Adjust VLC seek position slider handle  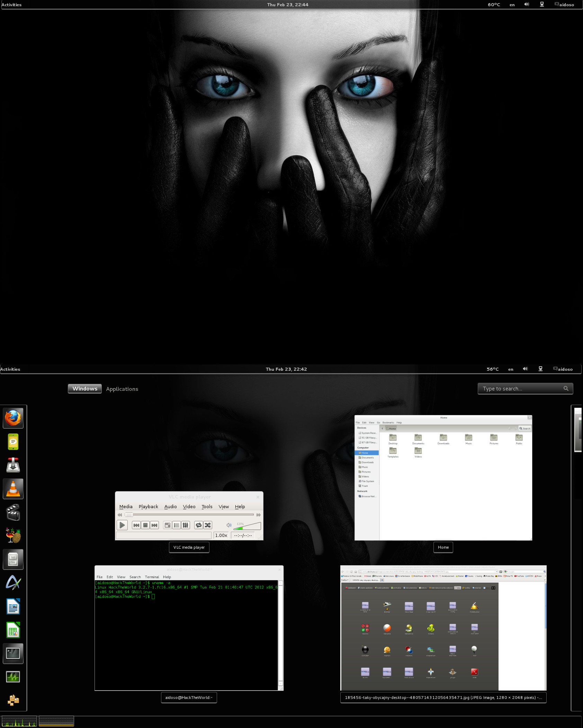click(x=129, y=515)
